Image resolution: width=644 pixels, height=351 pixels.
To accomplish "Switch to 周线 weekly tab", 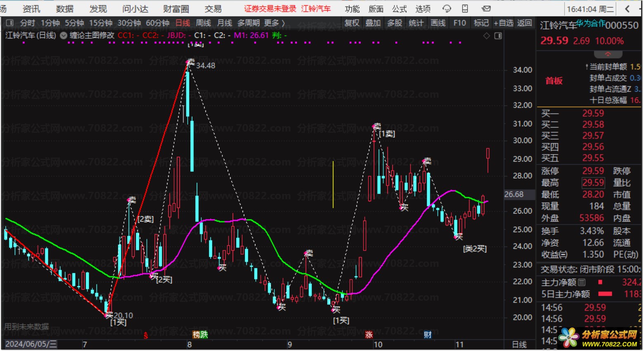I will (203, 23).
